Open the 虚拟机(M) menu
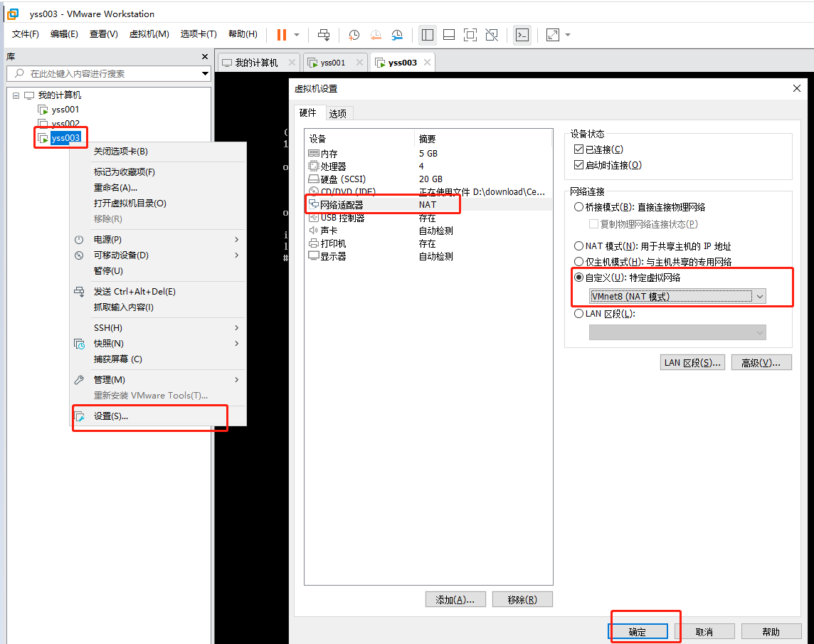This screenshot has height=644, width=814. 149,34
